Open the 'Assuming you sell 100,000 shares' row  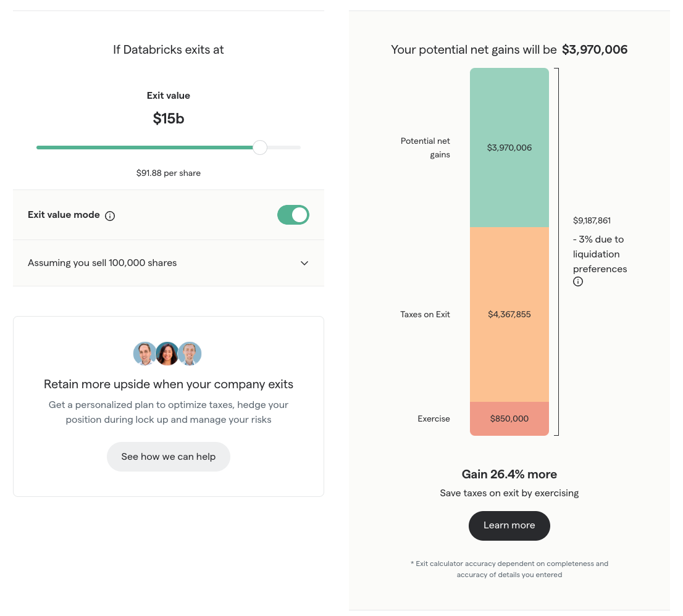[103, 263]
